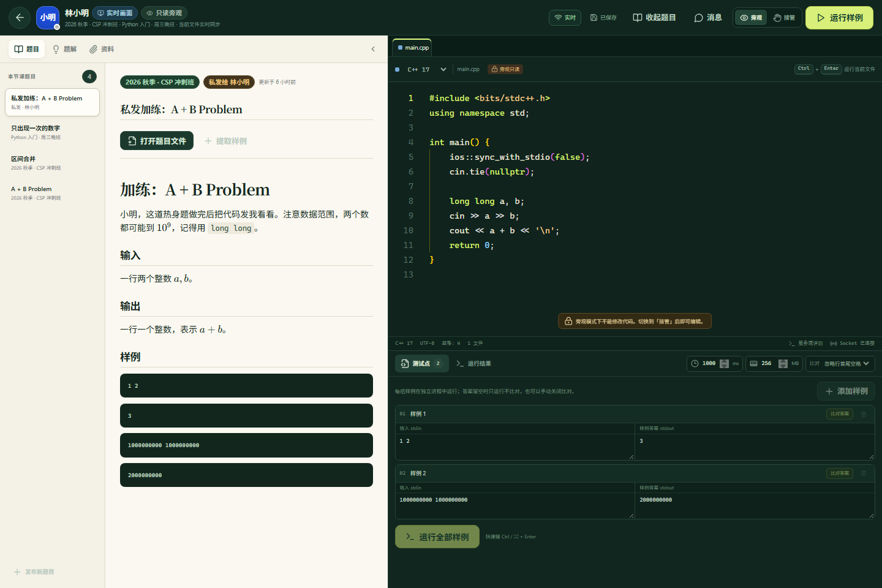The height and width of the screenshot is (588, 882).
Task: Toggle 比对答案 for 样例 2
Action: point(840,473)
